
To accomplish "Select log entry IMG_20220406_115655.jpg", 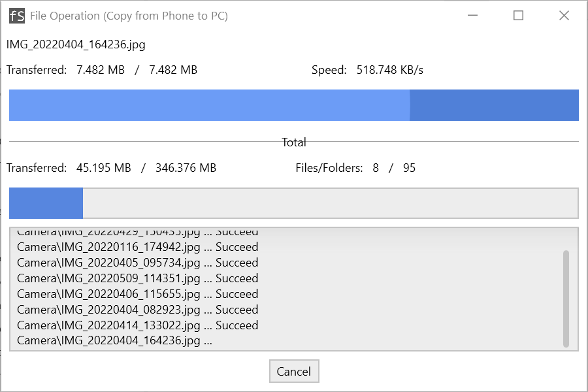I will click(138, 294).
